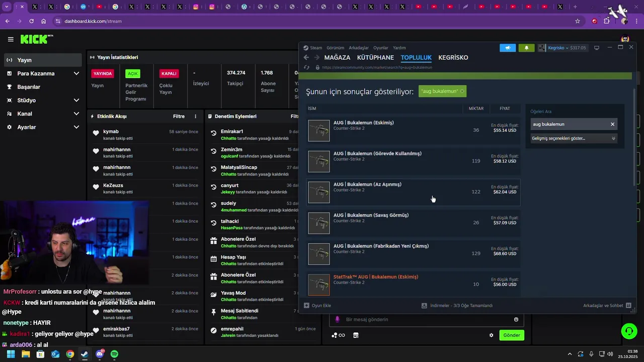Expand the Kanal sidebar section
The width and height of the screenshot is (644, 362).
click(76, 114)
